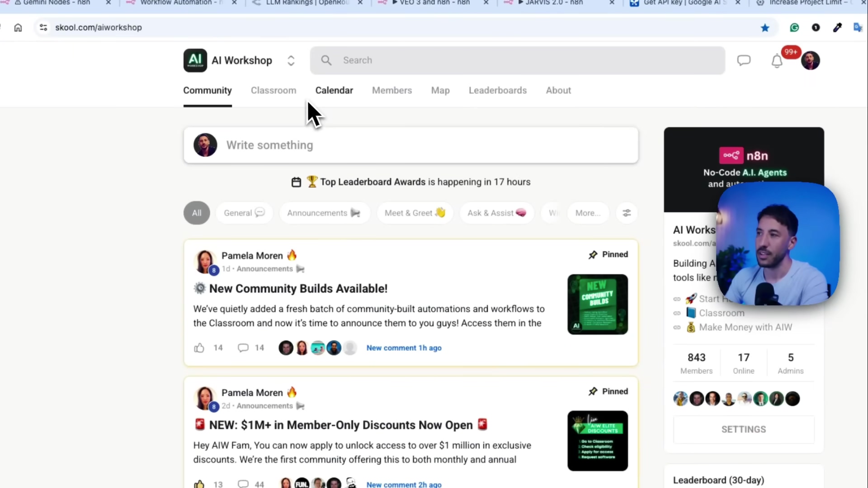Screen dimensions: 868x488
Task: Open site information icon in address bar
Action: tap(43, 28)
